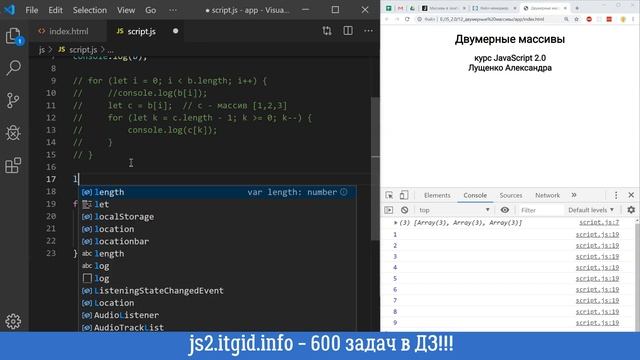Click the js folder in breadcrumb
The height and width of the screenshot is (360, 640).
click(42, 50)
